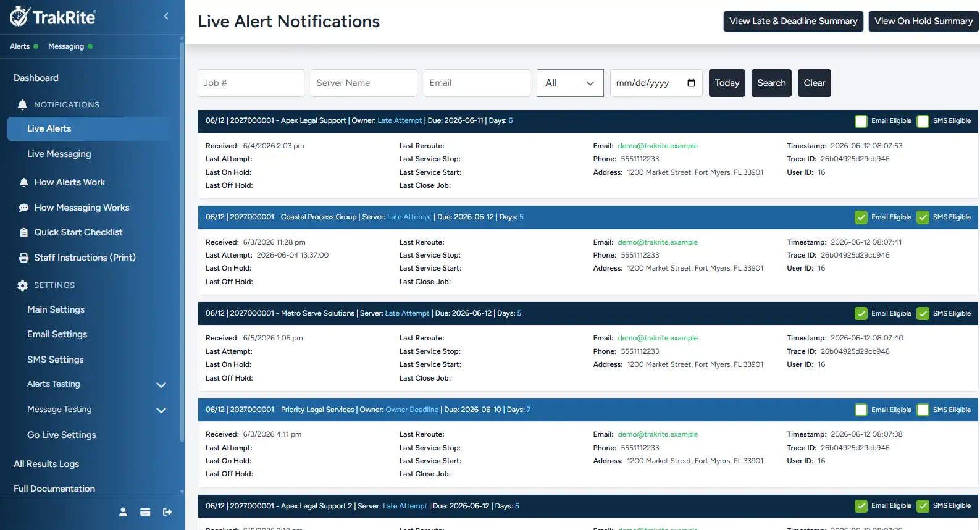Check Email Eligible for Apex Legal Support
Viewport: 980px width, 530px height.
click(x=861, y=121)
